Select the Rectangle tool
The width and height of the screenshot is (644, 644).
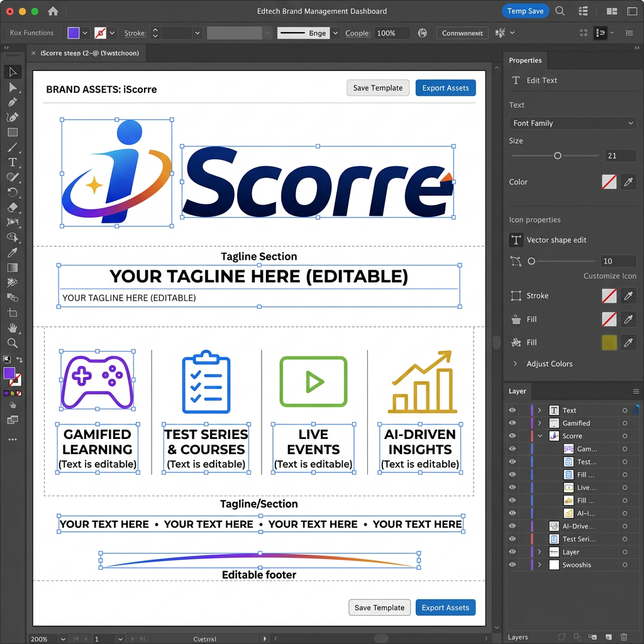pyautogui.click(x=13, y=132)
